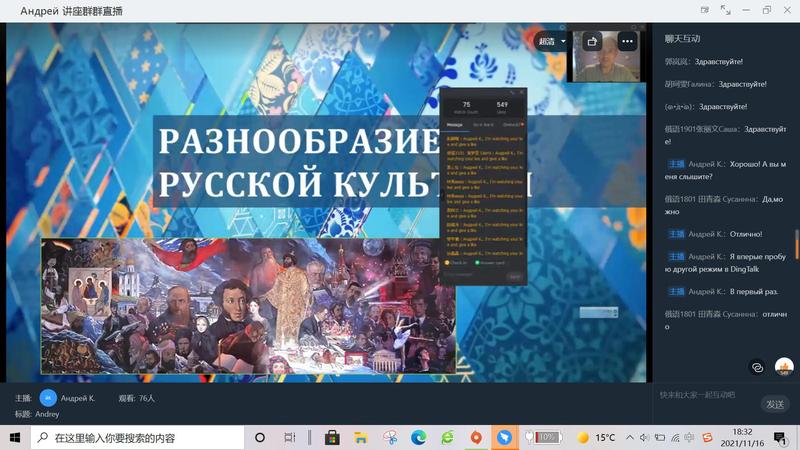
Task: Click the painting collage image on slide
Action: (x=248, y=306)
